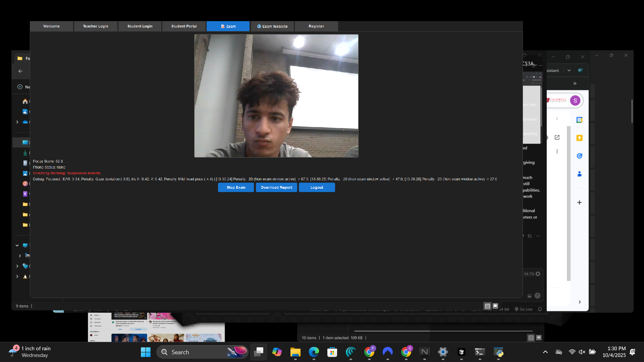Open the Exam Website tab
This screenshot has height=362, width=644.
[x=272, y=26]
